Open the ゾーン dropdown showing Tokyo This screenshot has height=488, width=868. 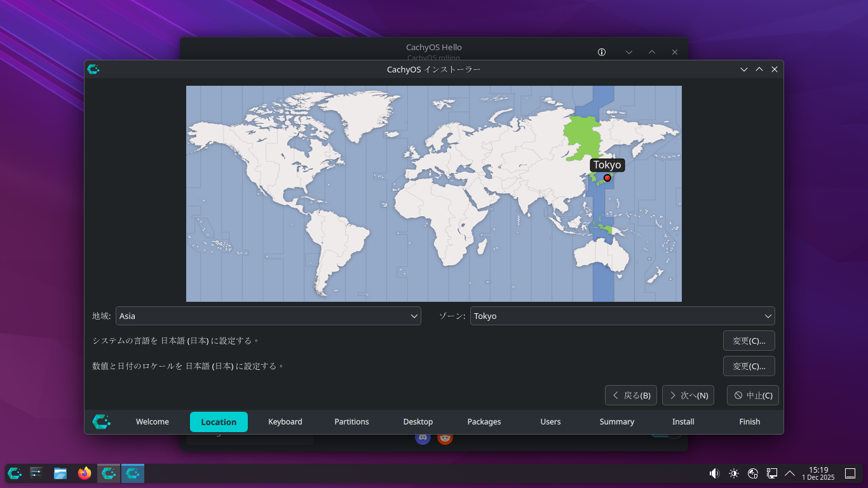[623, 316]
